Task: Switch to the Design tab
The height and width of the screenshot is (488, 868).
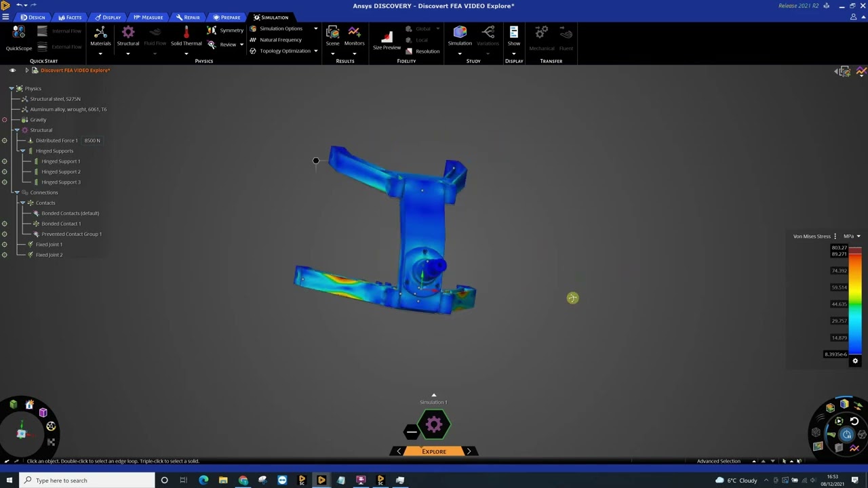Action: 33,17
